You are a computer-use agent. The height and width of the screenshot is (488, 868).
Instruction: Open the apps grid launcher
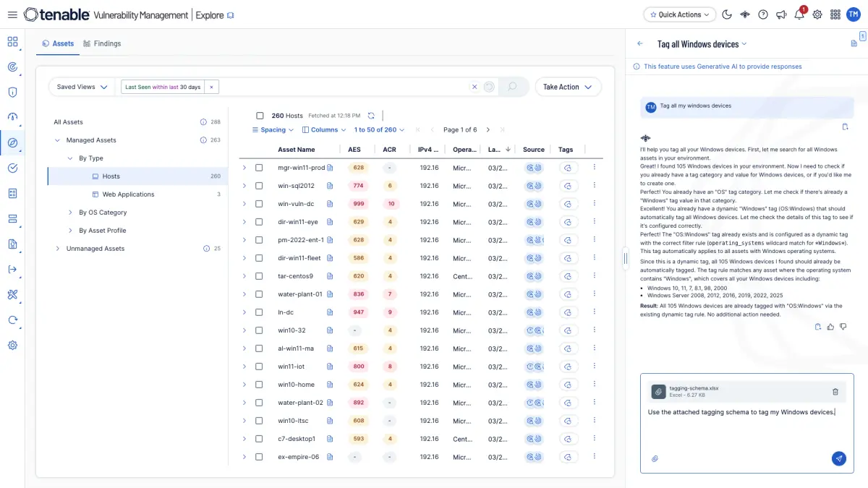(x=835, y=14)
